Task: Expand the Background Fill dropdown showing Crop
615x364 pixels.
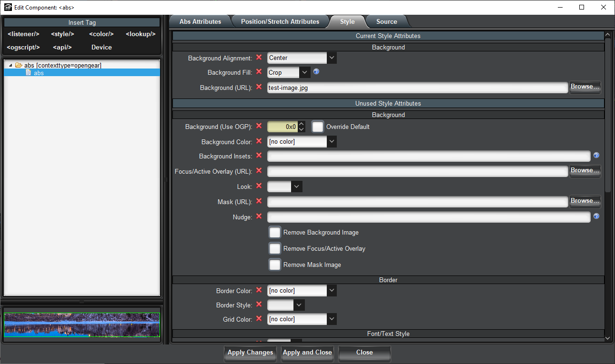Action: pyautogui.click(x=305, y=73)
